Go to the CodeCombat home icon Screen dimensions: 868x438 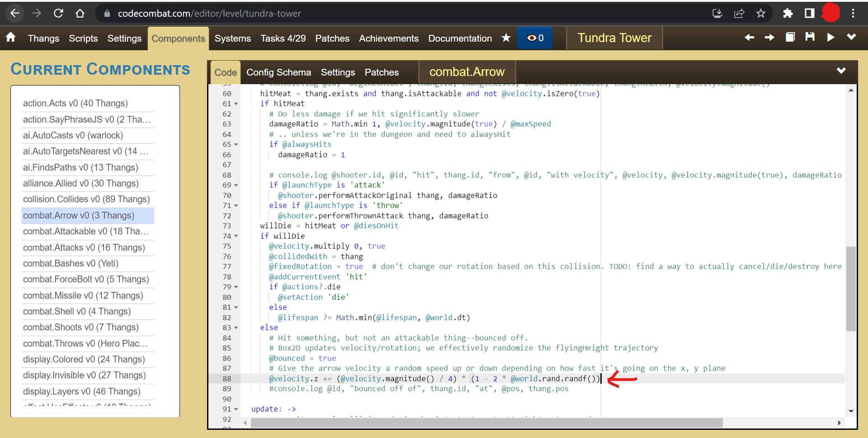point(11,38)
